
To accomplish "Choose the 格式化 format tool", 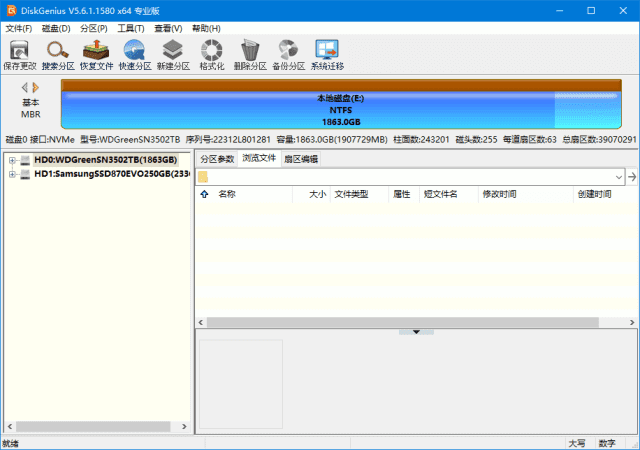I will coord(212,54).
